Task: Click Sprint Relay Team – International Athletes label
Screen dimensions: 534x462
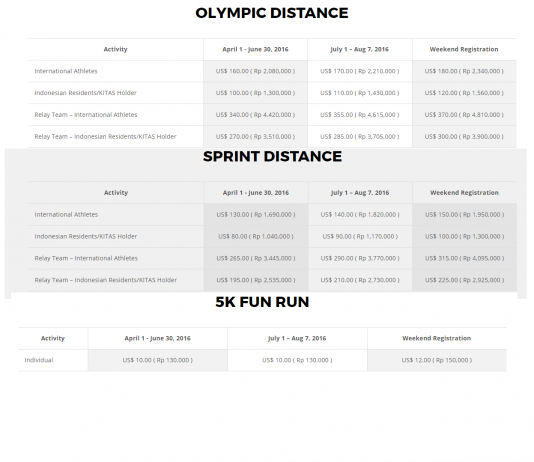Action: (86, 258)
